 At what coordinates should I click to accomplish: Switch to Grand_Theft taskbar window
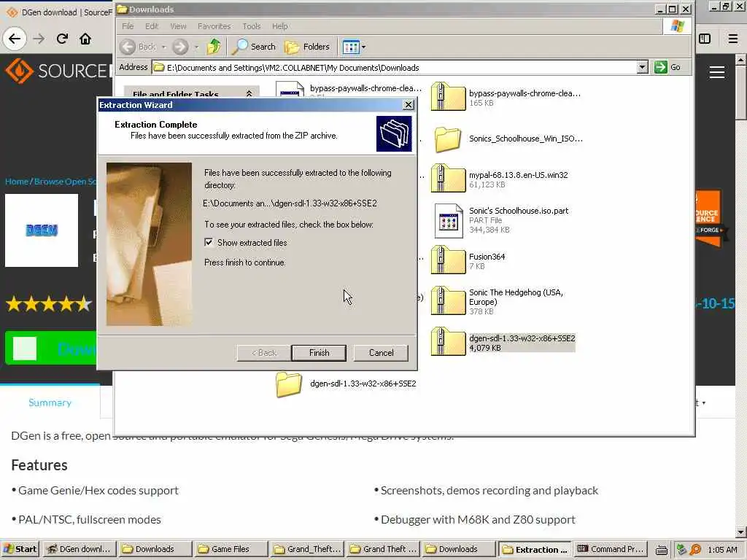click(307, 549)
